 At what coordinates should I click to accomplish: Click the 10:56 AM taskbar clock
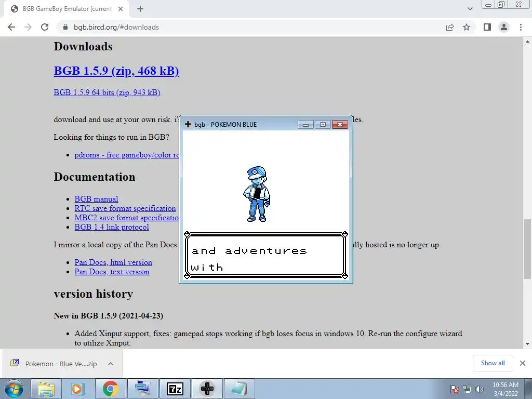[506, 389]
